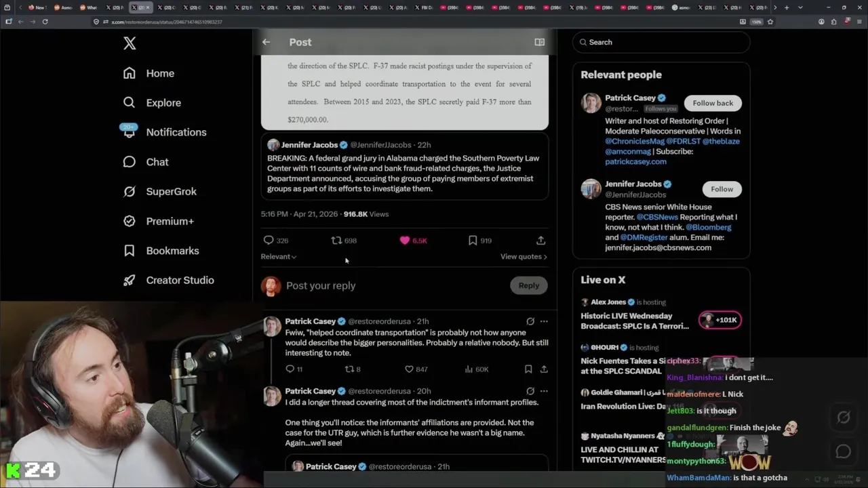
Task: Open @CBSNews mention in Jennifer's bio
Action: (x=657, y=217)
